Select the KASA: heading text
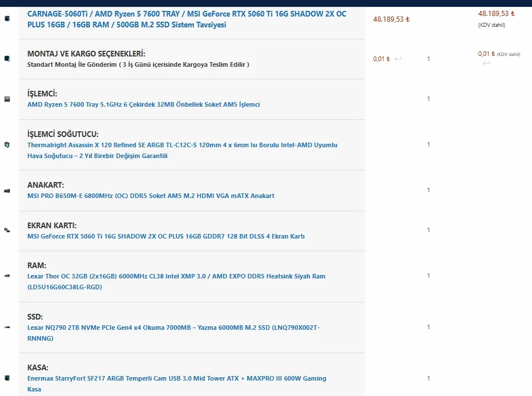The height and width of the screenshot is (396, 532). [x=38, y=367]
